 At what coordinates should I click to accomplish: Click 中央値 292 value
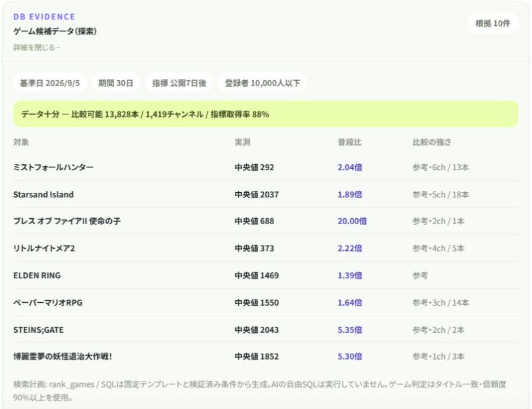tap(254, 167)
